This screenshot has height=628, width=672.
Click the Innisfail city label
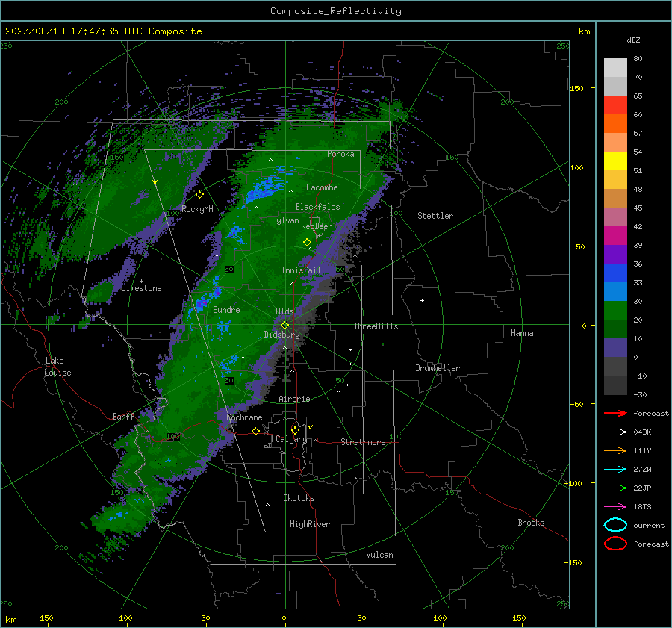click(x=301, y=270)
